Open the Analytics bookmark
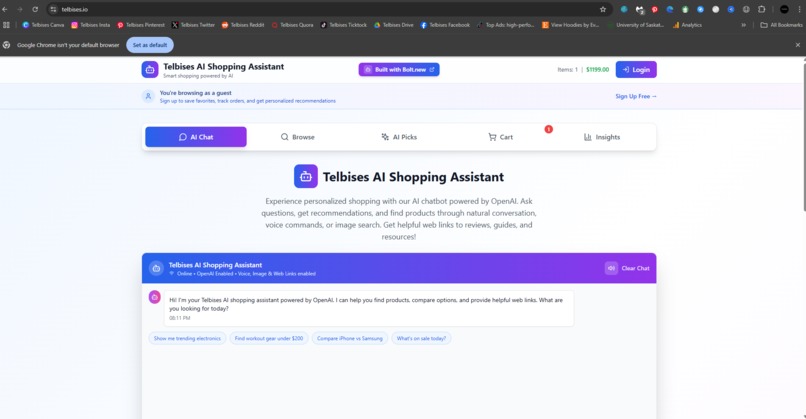The width and height of the screenshot is (806, 419). tap(687, 25)
